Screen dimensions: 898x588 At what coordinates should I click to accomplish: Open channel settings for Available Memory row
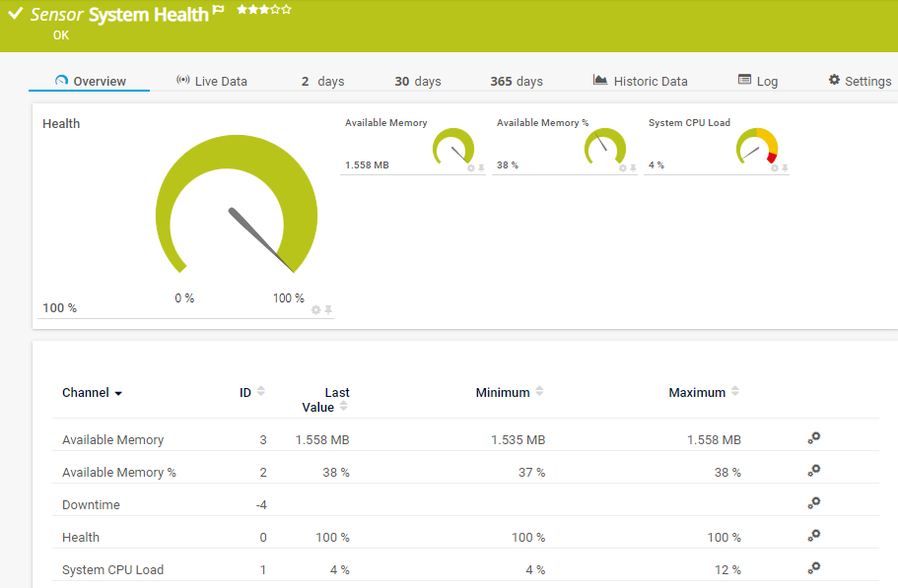[x=813, y=439]
